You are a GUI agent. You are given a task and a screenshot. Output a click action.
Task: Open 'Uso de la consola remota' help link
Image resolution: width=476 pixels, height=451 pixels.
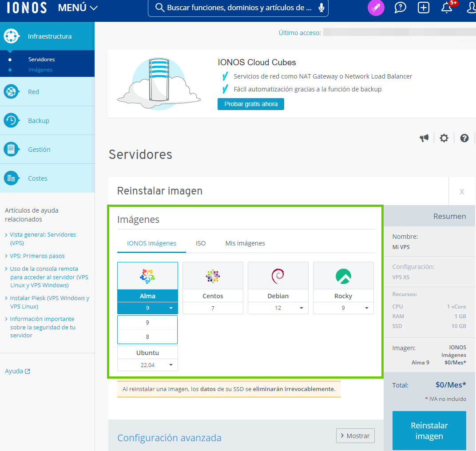point(49,277)
